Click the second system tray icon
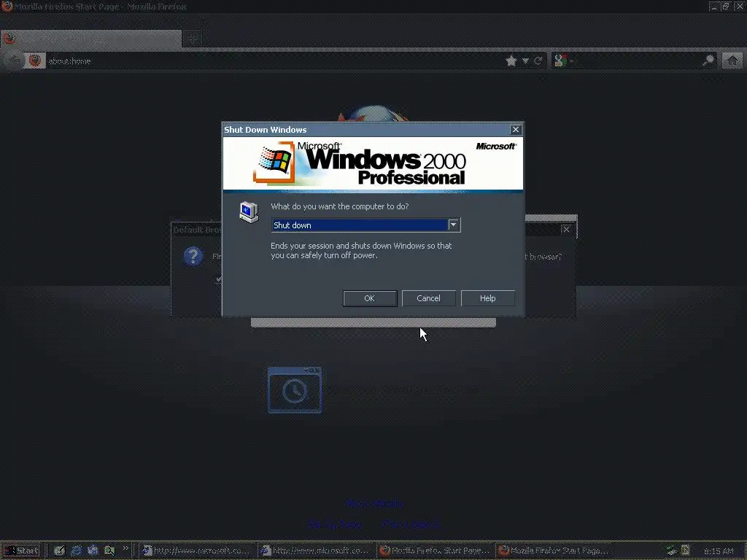 686,551
